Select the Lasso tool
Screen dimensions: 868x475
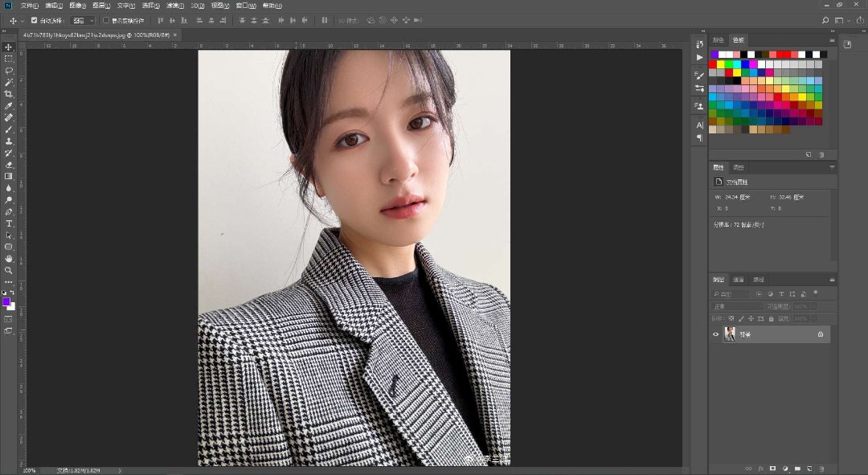click(9, 71)
